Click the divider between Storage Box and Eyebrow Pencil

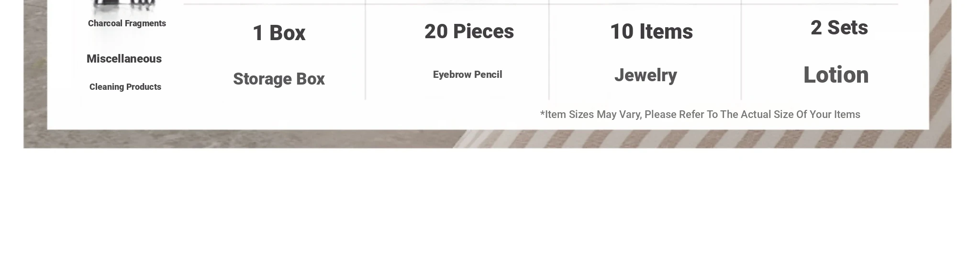(x=366, y=50)
